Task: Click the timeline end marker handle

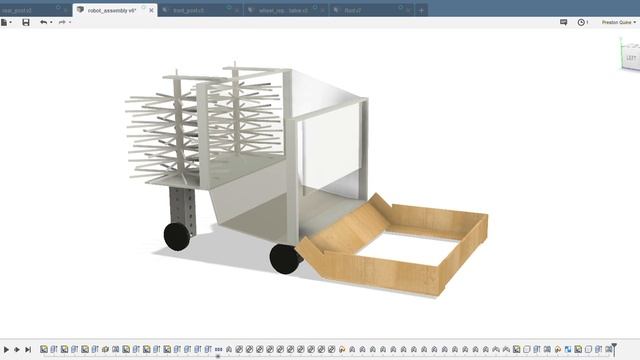Action: click(x=614, y=349)
